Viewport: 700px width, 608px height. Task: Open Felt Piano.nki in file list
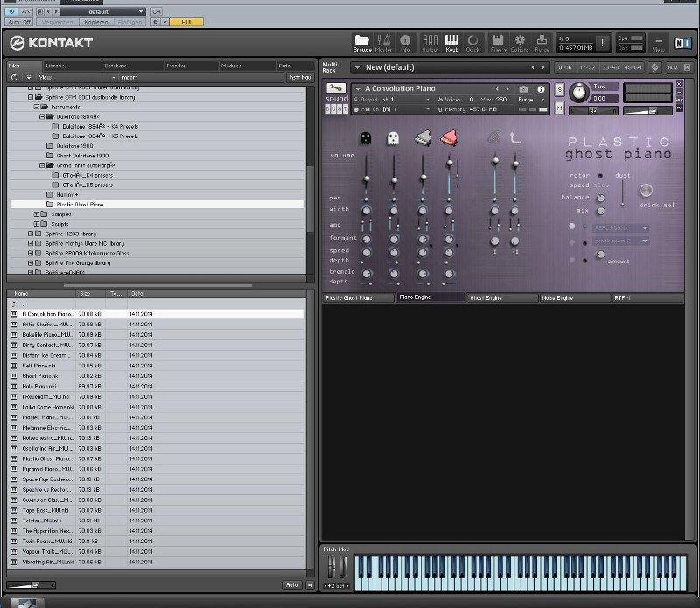156,366
